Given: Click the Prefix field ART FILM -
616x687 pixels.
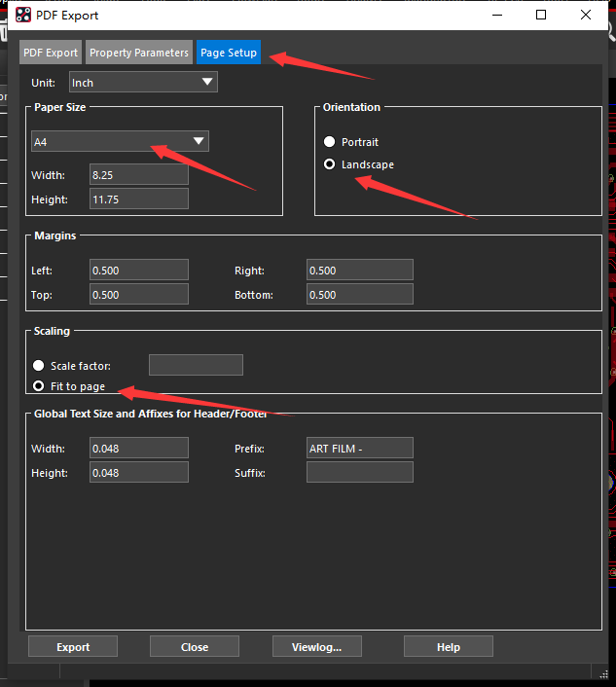Looking at the screenshot, I should 360,449.
